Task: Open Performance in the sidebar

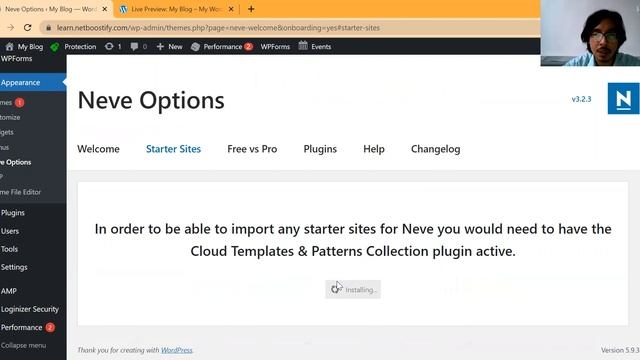Action: tap(27, 327)
